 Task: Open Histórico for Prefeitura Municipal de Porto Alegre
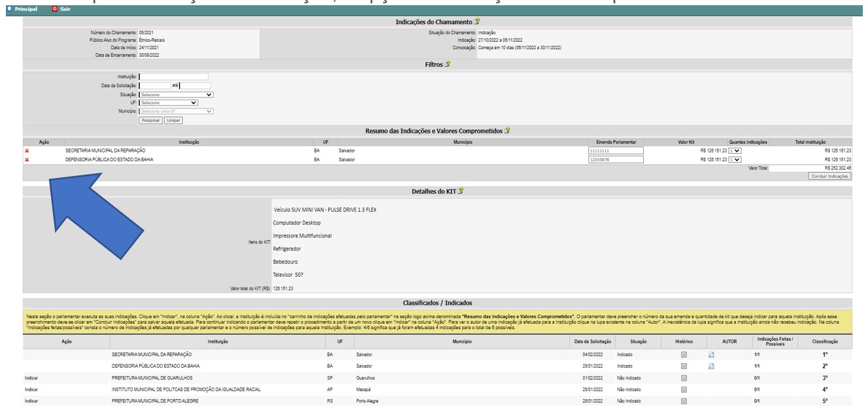pyautogui.click(x=684, y=401)
